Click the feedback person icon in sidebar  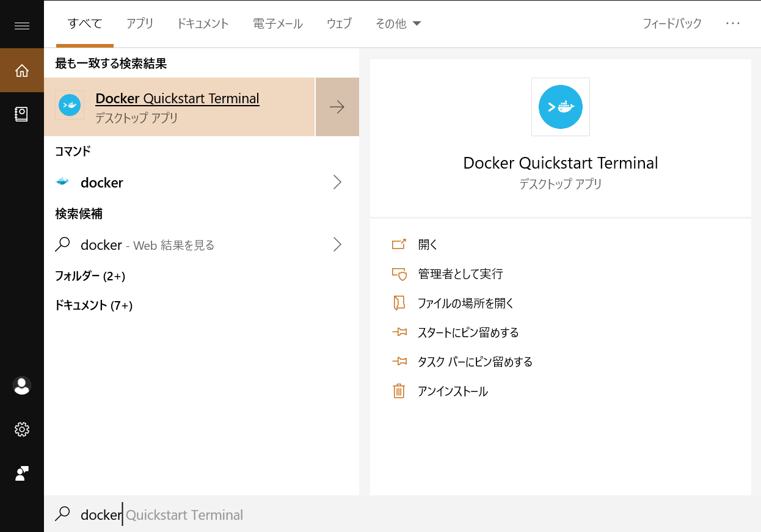(22, 473)
